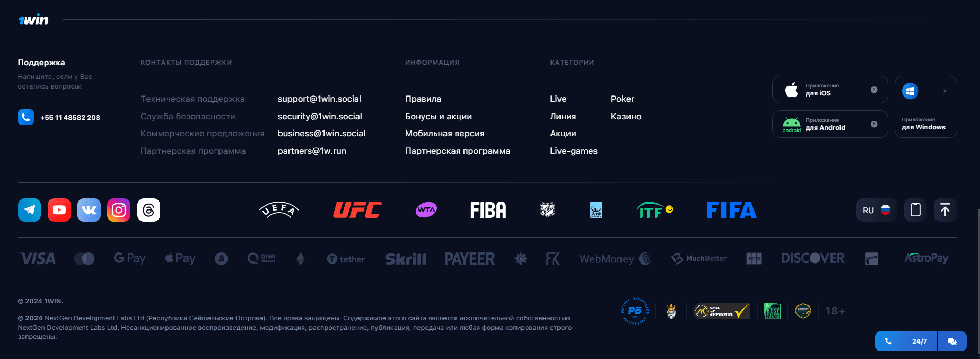Click the mobile device icon button
The width and height of the screenshot is (980, 359).
(915, 210)
